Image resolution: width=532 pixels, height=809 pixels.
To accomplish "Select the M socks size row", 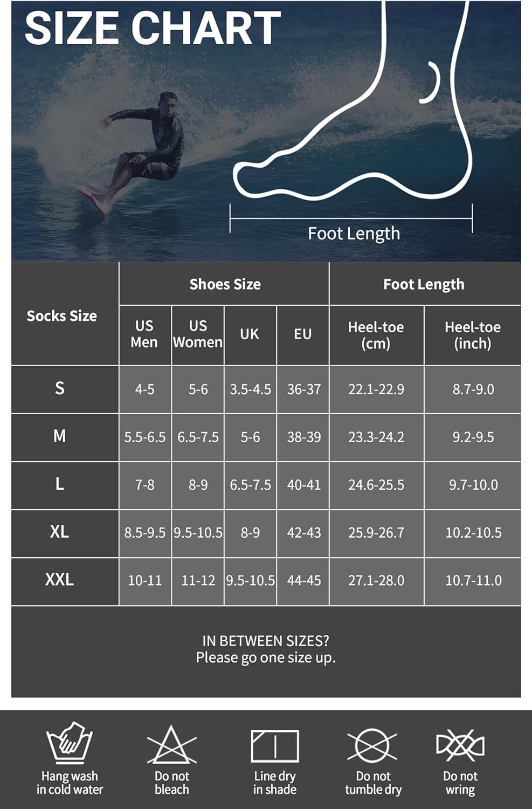I will 60,436.
